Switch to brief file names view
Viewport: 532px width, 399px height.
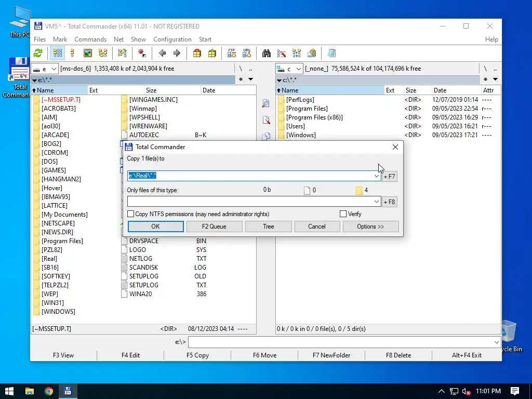pos(58,54)
